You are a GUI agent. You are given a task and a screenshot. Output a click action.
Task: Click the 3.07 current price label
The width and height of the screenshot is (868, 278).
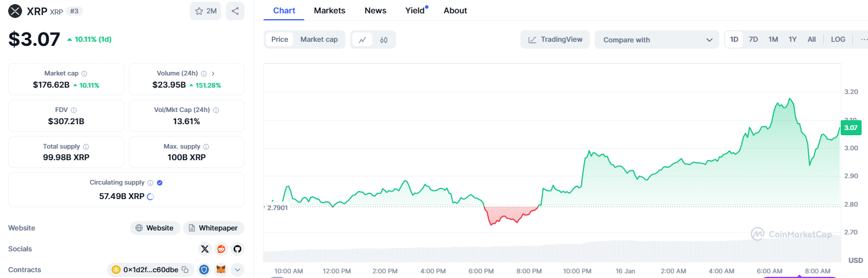click(851, 128)
